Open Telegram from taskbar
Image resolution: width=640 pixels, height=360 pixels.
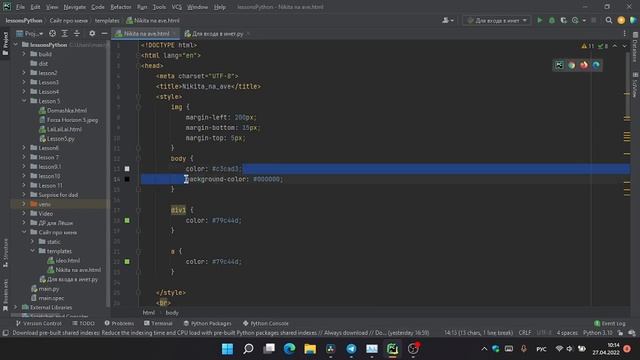coord(351,349)
